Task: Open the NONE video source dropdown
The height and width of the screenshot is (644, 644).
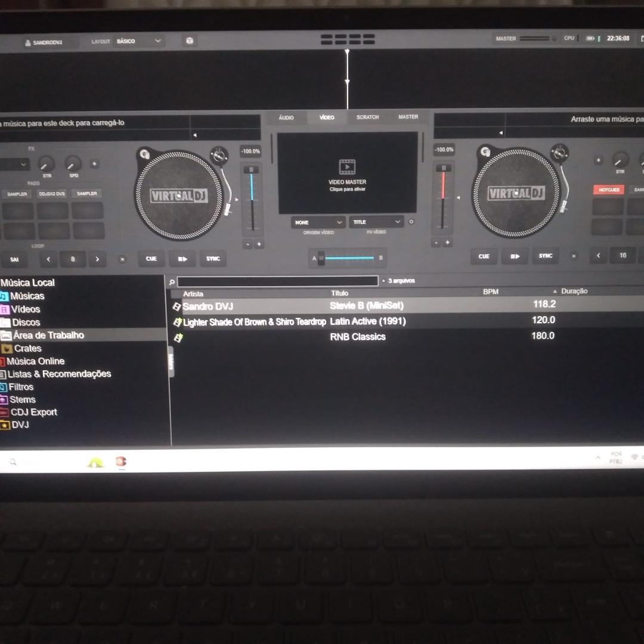Action: [318, 222]
